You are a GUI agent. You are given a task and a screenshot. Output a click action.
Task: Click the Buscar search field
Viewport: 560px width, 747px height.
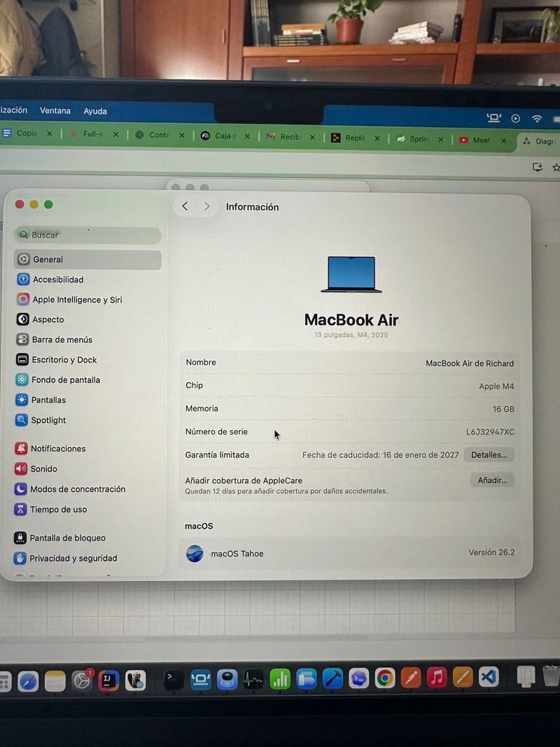click(x=88, y=235)
